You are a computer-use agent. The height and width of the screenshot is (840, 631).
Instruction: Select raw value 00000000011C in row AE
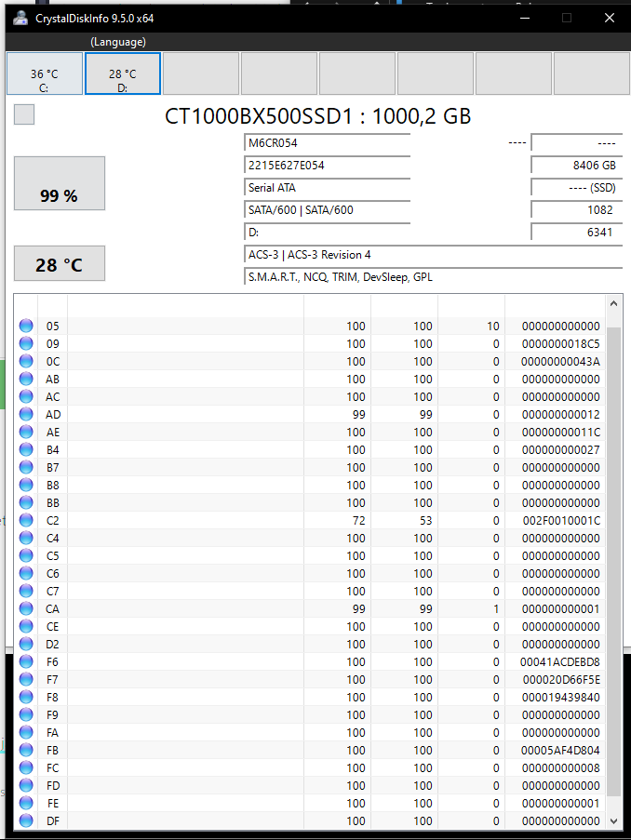pyautogui.click(x=561, y=432)
